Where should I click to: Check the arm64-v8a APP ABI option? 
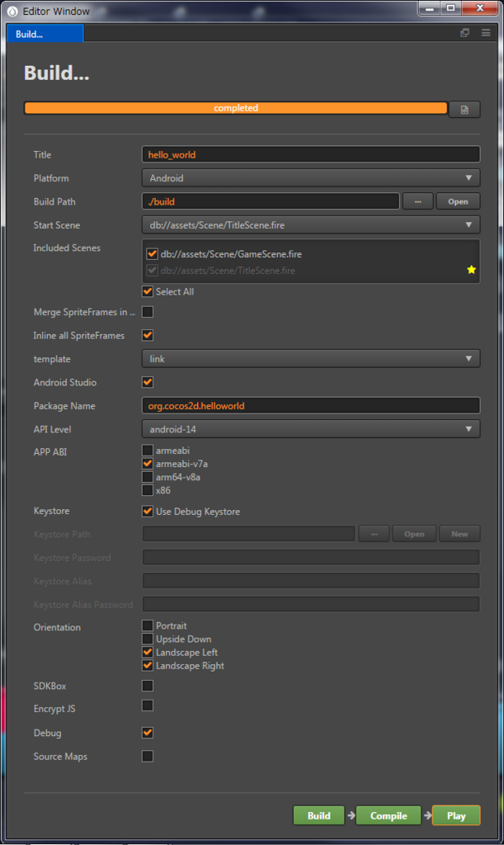pyautogui.click(x=147, y=476)
